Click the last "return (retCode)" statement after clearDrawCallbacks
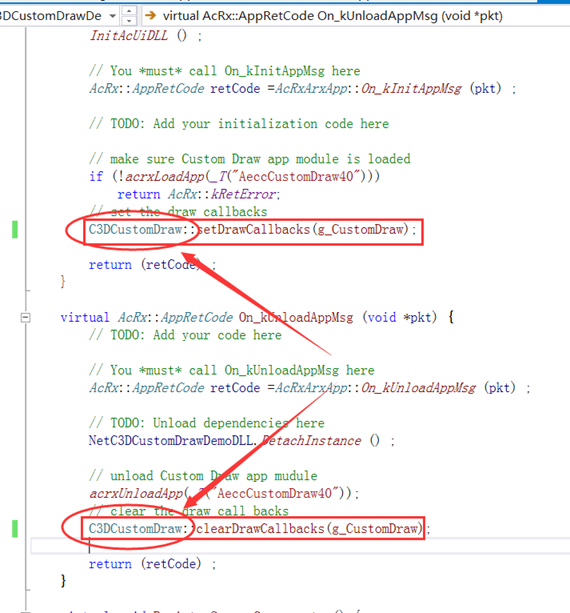This screenshot has height=613, width=570. tap(152, 564)
